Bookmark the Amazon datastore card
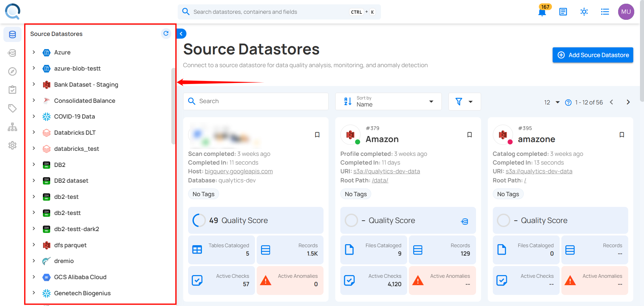The width and height of the screenshot is (644, 306). [469, 135]
